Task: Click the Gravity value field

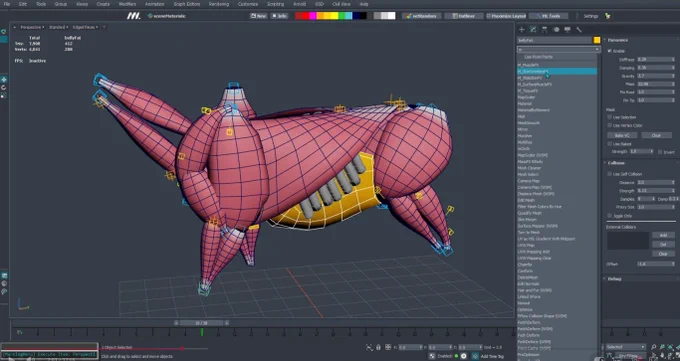Action: click(656, 75)
